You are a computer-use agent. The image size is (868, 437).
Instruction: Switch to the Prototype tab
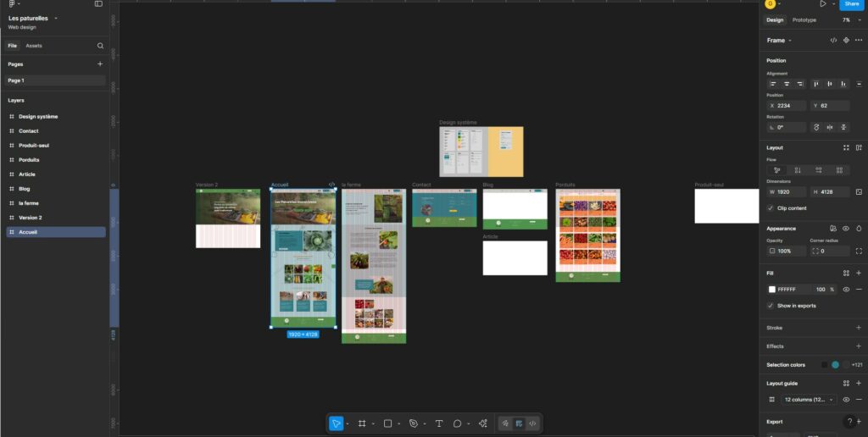[804, 19]
